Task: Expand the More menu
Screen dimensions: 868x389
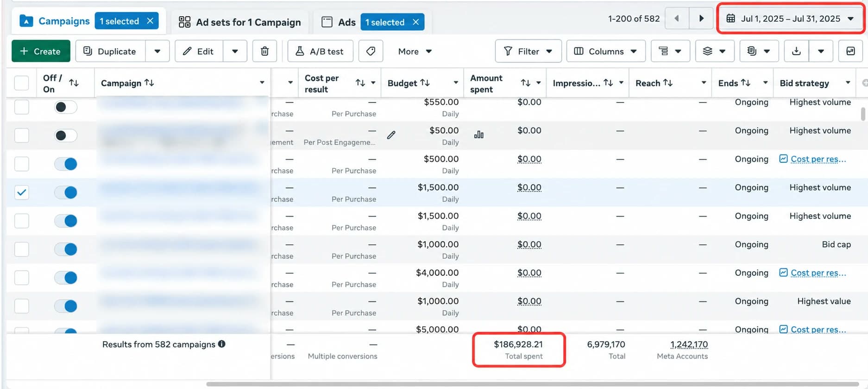Action: 415,51
